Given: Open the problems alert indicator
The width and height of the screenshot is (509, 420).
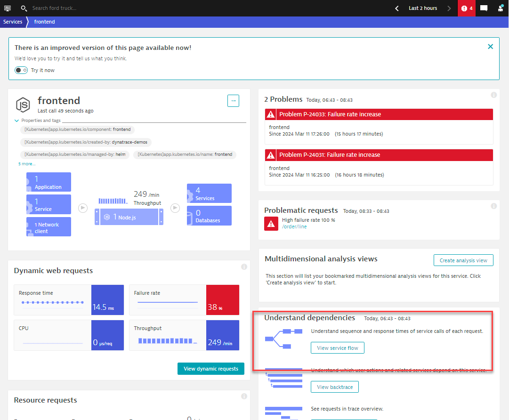Looking at the screenshot, I should [x=467, y=8].
